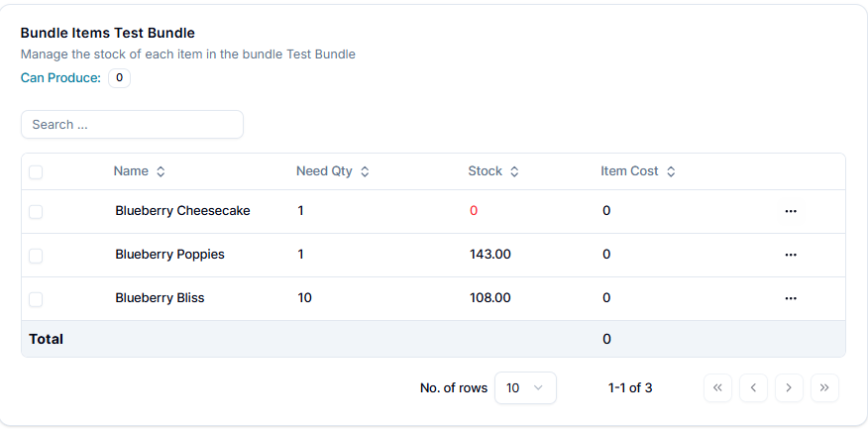Viewport: 868px width, 429px height.
Task: Open actions menu for Blueberry Bliss row
Action: tap(791, 298)
